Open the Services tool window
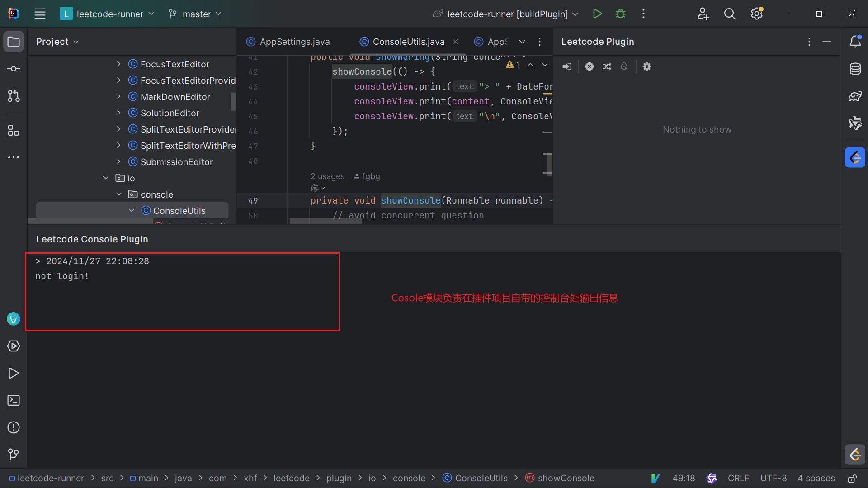 (14, 346)
